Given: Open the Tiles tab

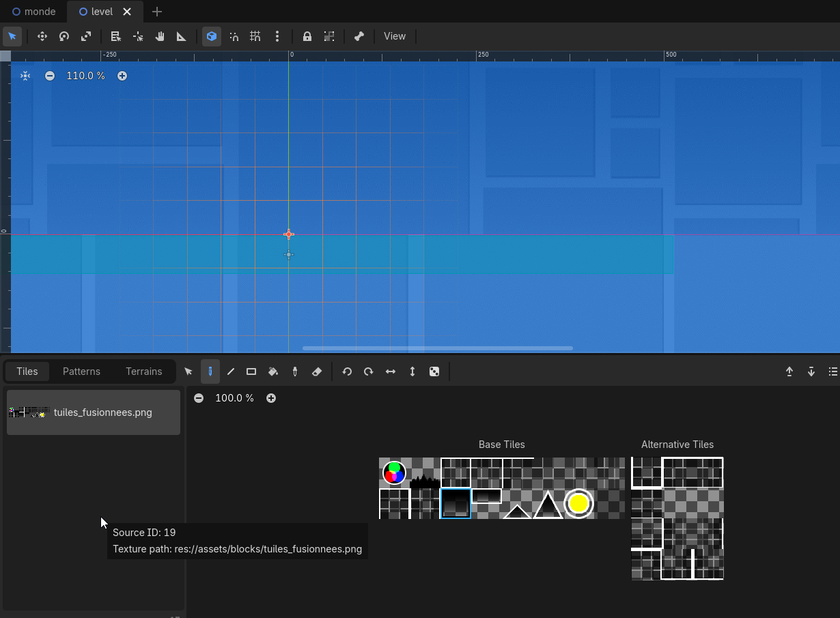Looking at the screenshot, I should coord(27,371).
